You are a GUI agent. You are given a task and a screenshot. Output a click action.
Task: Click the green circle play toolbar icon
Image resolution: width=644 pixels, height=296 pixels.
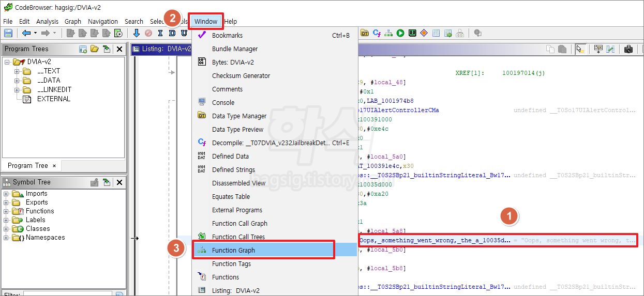[x=400, y=33]
